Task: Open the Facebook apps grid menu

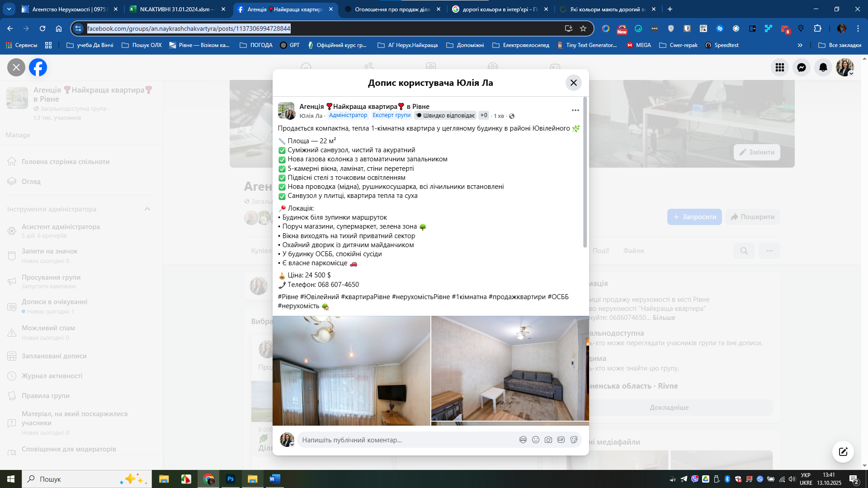Action: [x=780, y=67]
